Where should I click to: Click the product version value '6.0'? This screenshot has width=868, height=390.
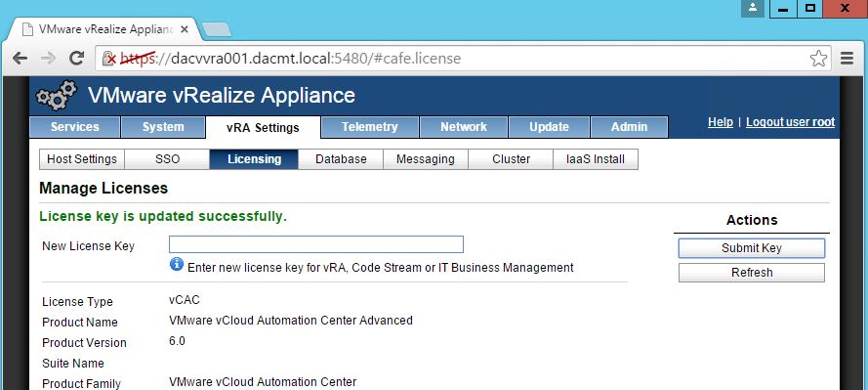tap(177, 341)
